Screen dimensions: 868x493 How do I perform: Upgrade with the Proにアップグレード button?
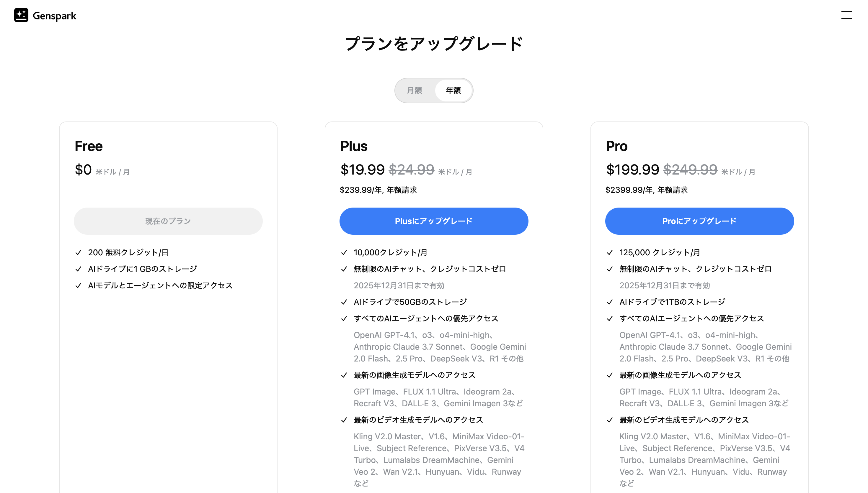699,221
